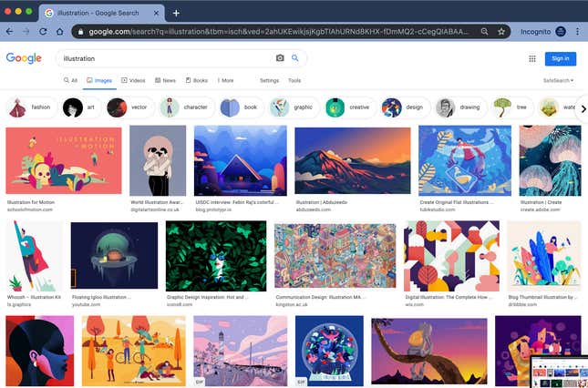Open the Tools option
The height and width of the screenshot is (388, 588).
tap(294, 80)
